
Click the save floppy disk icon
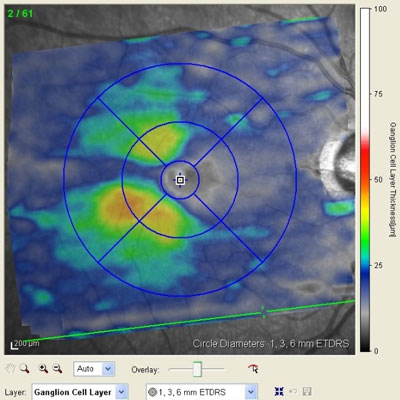point(307,392)
